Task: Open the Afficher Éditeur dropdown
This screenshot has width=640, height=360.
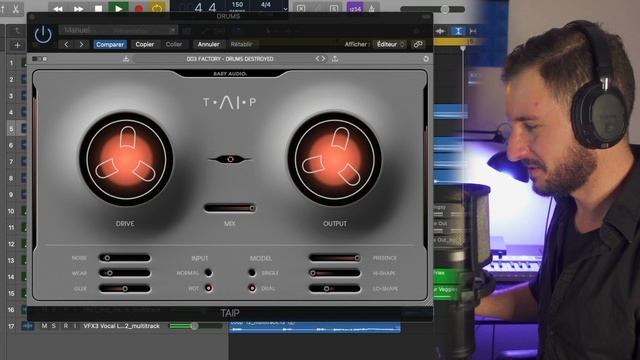Action: tap(390, 44)
